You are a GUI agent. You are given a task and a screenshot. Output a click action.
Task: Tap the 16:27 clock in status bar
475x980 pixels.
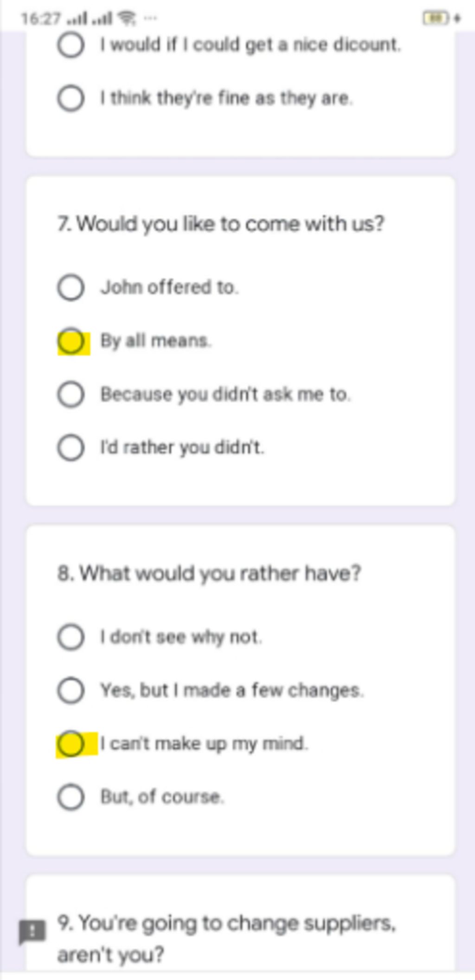(40, 19)
